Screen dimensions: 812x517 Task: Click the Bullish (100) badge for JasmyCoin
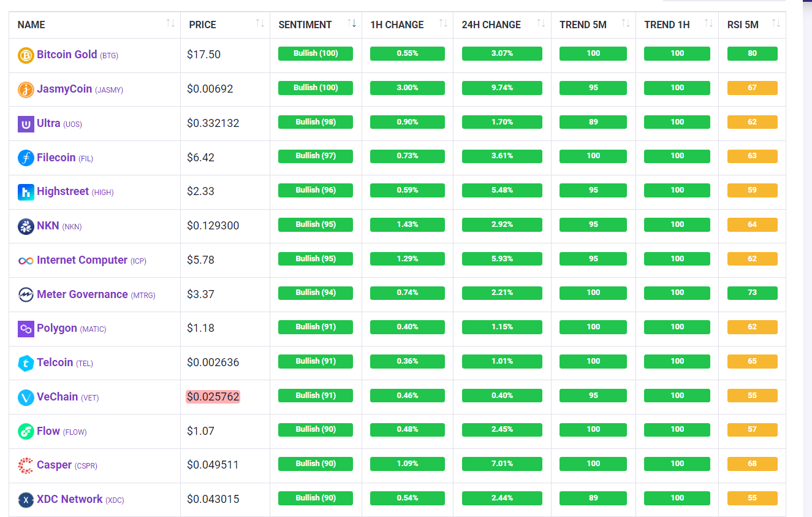pyautogui.click(x=315, y=88)
